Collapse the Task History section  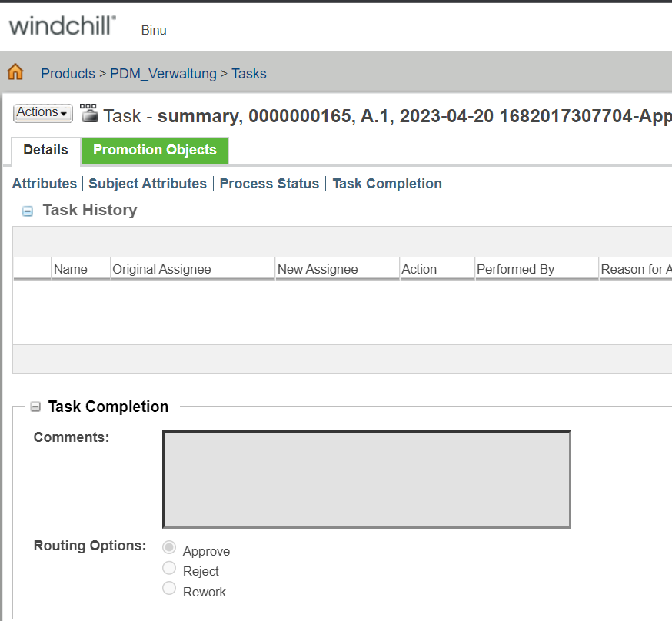click(x=28, y=209)
